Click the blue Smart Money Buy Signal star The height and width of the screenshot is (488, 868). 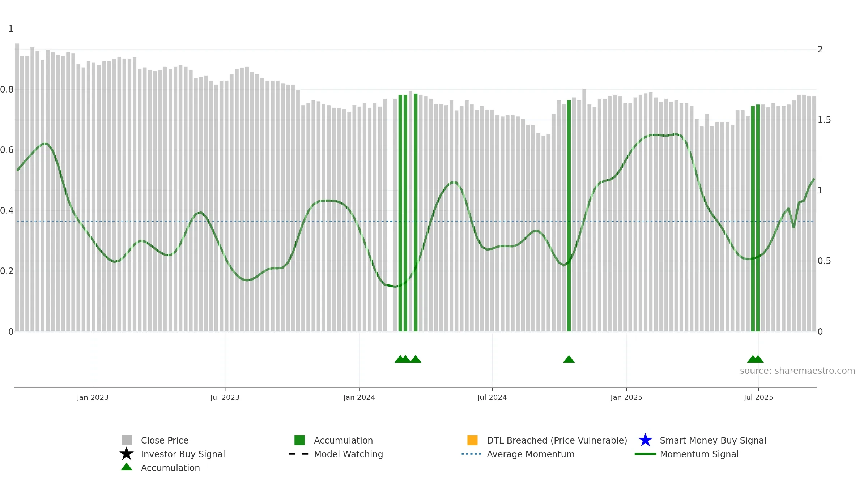point(645,440)
